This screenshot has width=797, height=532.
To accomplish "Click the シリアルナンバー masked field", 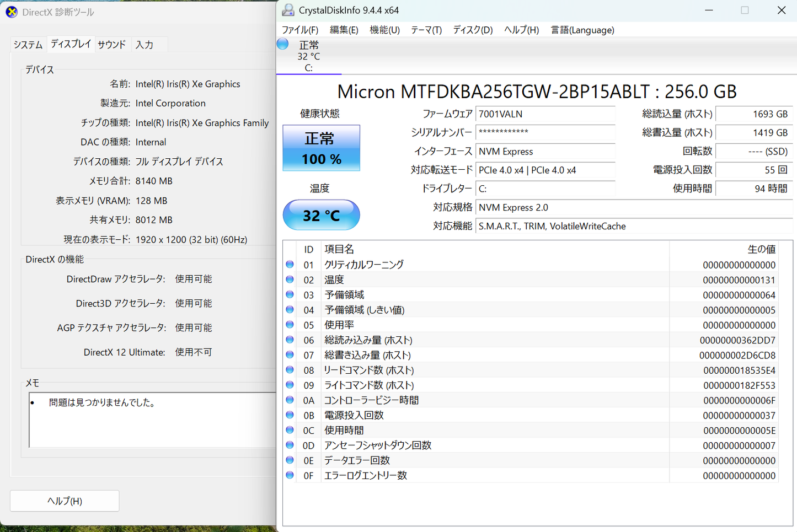I will (545, 132).
